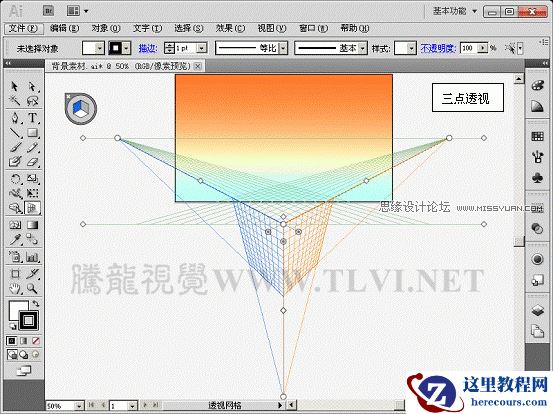Open the fill color dropdown in control bar
The height and width of the screenshot is (414, 553).
100,48
